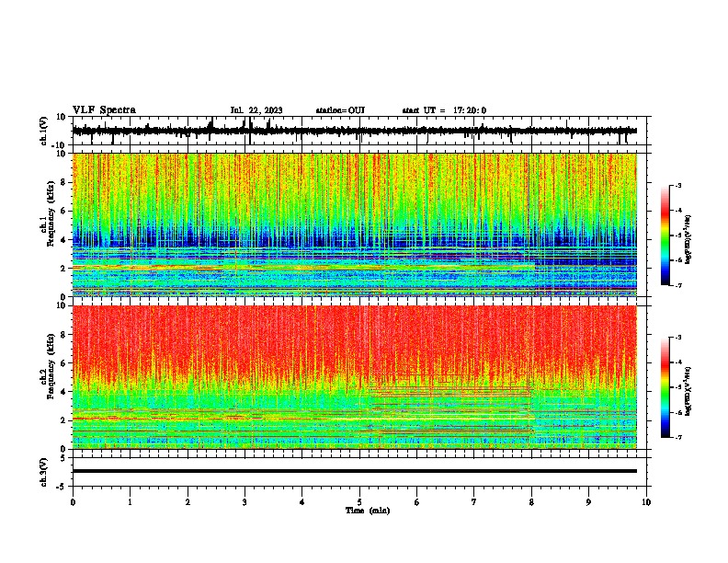Image resolution: width=728 pixels, height=563 pixels.
Task: Click the "Time (min)" axis label
Action: (x=368, y=511)
